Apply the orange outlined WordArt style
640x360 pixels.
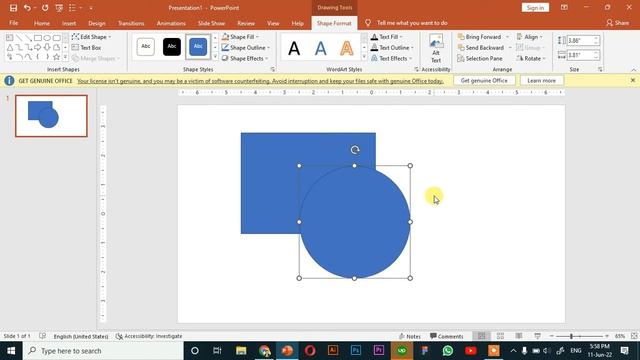coord(347,48)
